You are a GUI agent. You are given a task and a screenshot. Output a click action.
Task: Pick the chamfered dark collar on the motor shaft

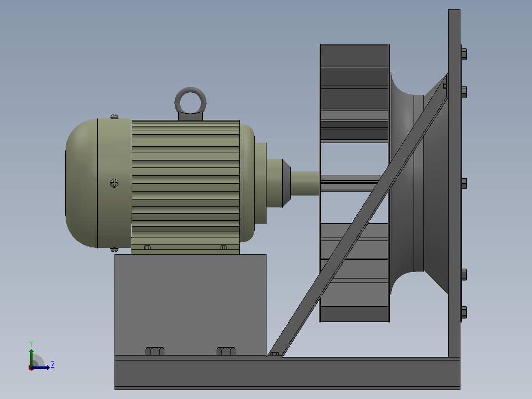click(286, 183)
